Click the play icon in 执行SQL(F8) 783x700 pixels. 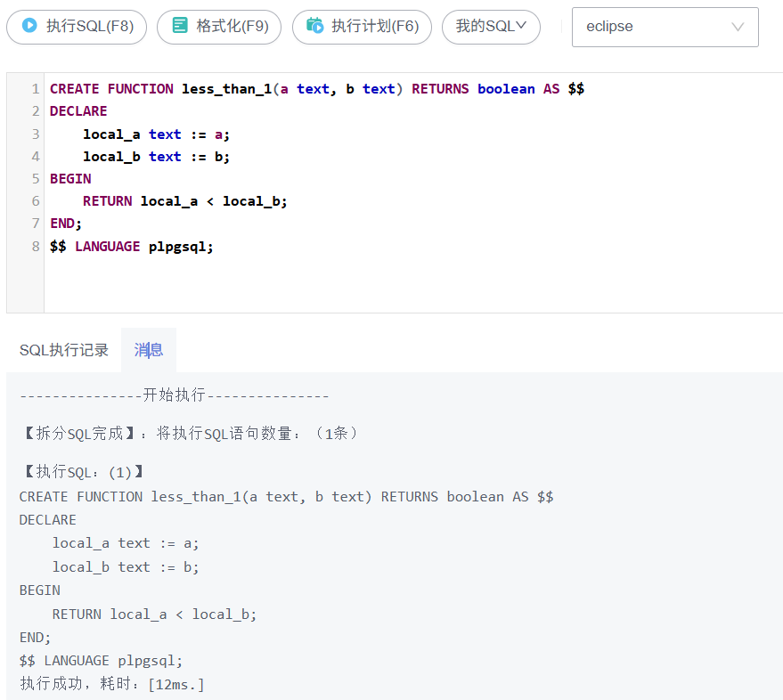(29, 25)
